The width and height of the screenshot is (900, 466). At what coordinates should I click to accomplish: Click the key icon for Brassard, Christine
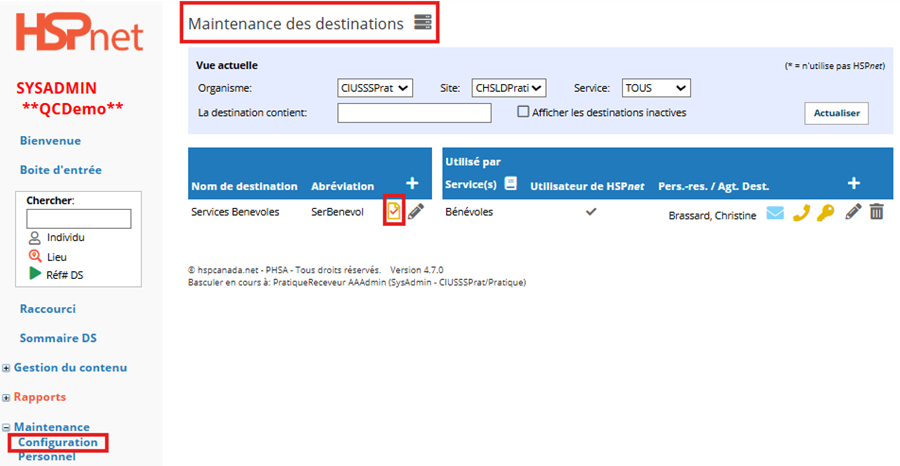(x=825, y=212)
